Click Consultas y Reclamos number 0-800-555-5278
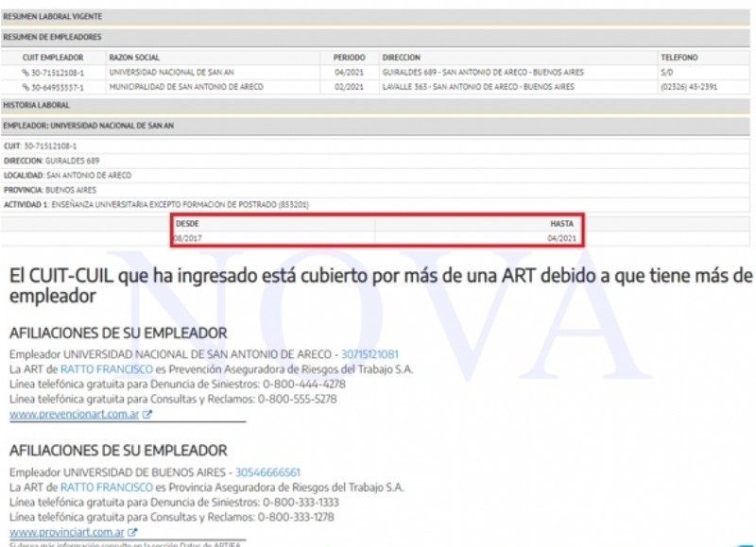The width and height of the screenshot is (756, 547). pyautogui.click(x=298, y=399)
